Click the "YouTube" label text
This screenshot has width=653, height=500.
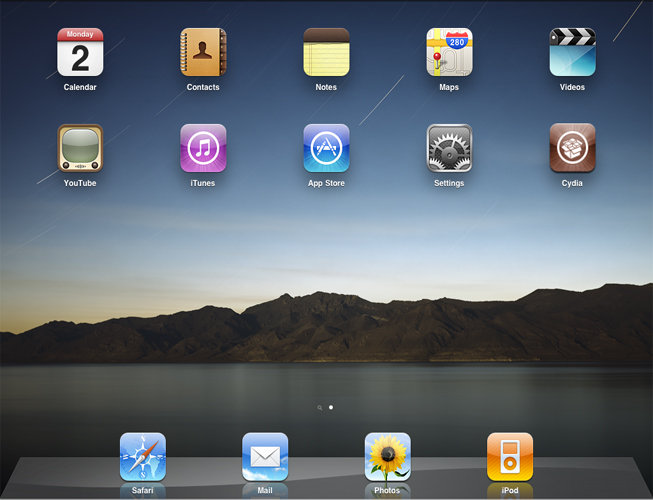[80, 183]
